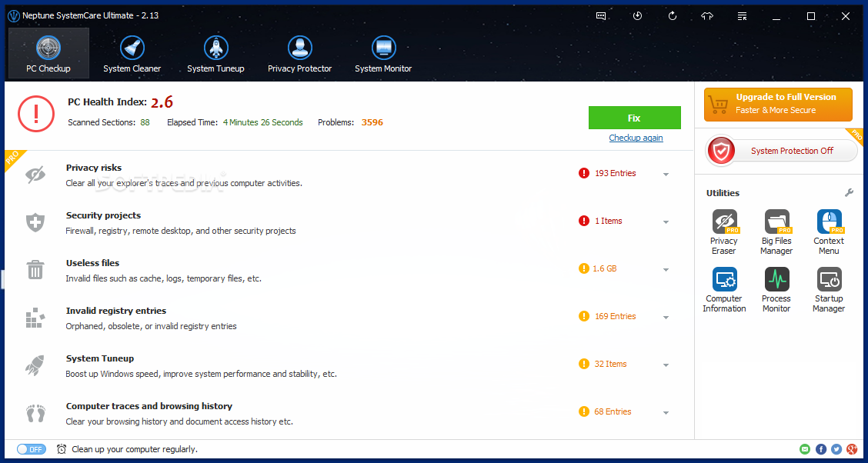
Task: Open the System Tuneup tab
Action: tap(215, 52)
